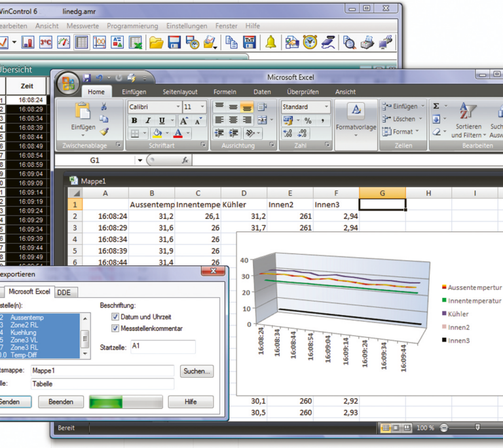Open the Einstellungen menu in WinControl

[x=187, y=26]
